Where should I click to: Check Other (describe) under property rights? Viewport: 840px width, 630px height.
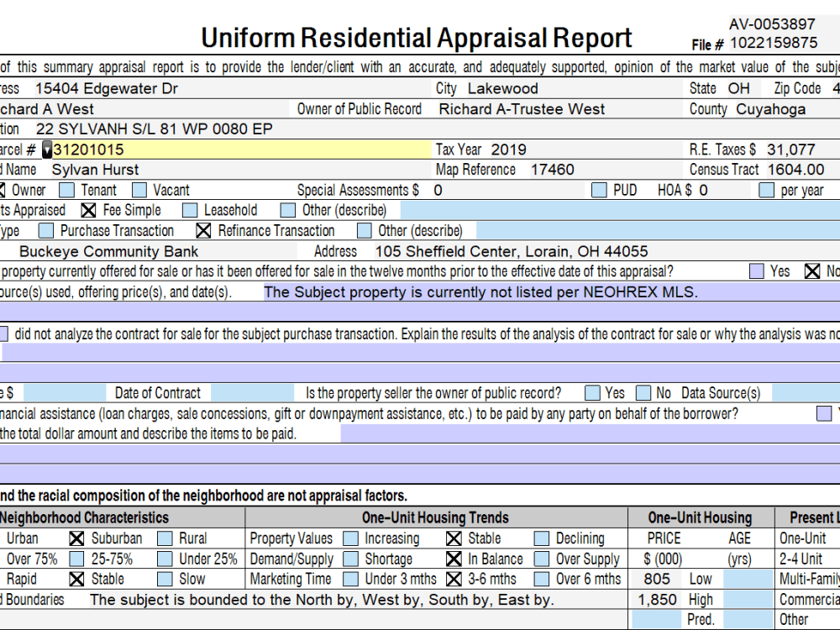tap(288, 211)
